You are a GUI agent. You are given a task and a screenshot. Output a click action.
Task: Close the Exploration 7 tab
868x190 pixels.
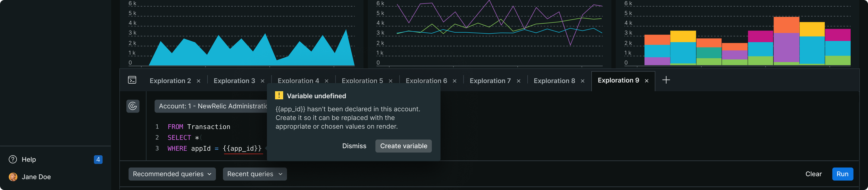[x=518, y=81]
